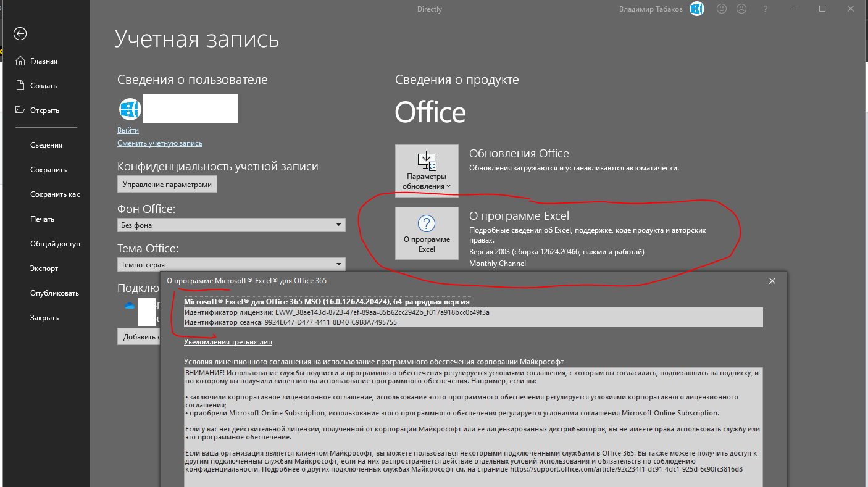Open Сведения section
Screen dimensions: 868x487
point(46,145)
